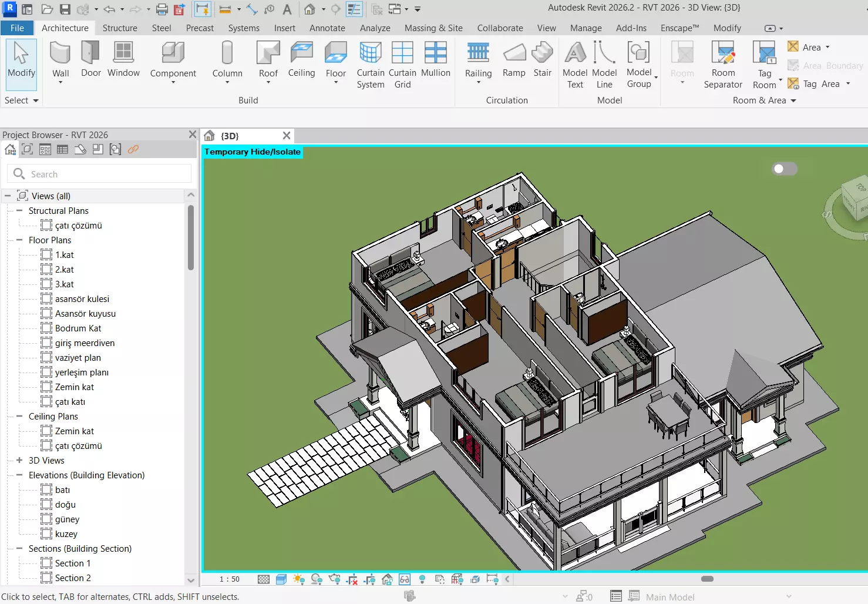
Task: Select the Wall tool
Action: [60, 61]
